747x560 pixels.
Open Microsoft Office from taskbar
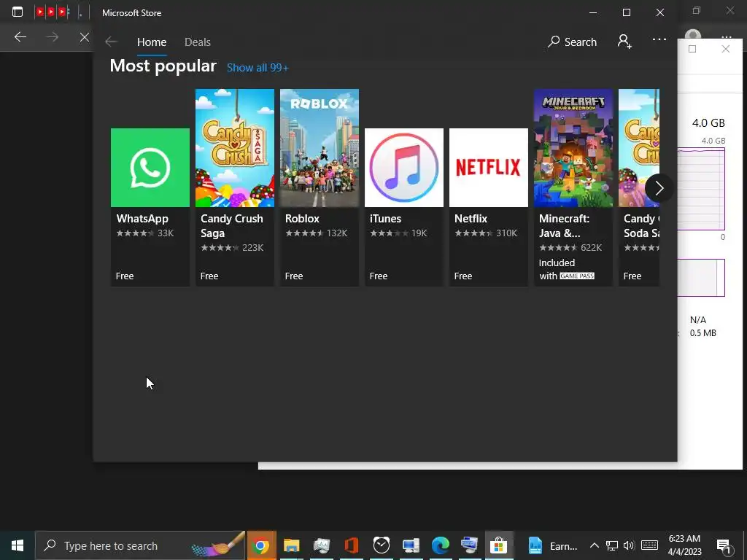[x=351, y=545]
